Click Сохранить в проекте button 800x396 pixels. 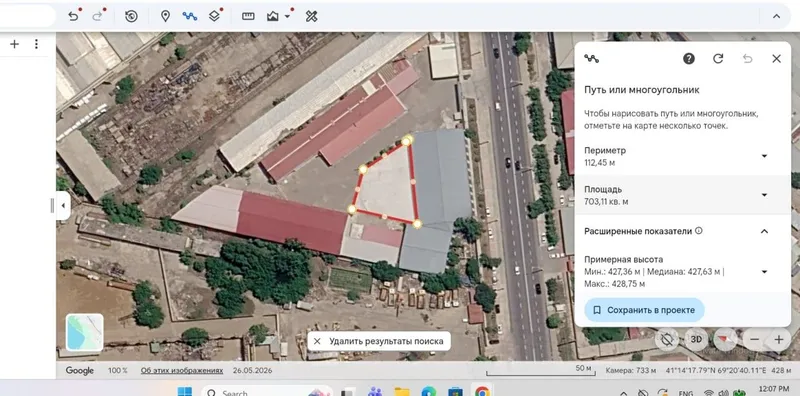pyautogui.click(x=644, y=310)
